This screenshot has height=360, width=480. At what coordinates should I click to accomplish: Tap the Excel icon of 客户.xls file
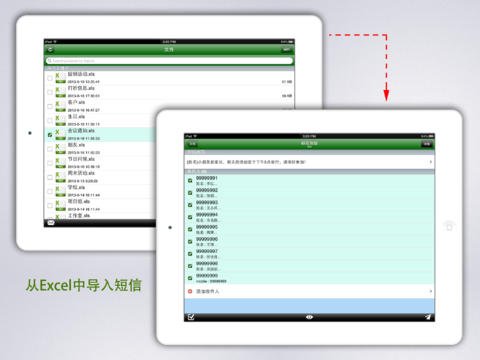(x=60, y=107)
